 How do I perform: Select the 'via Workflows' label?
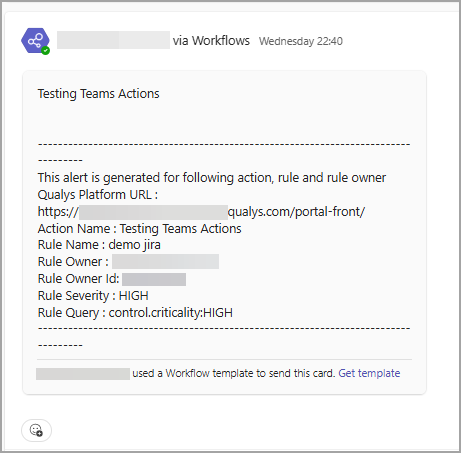pos(211,41)
